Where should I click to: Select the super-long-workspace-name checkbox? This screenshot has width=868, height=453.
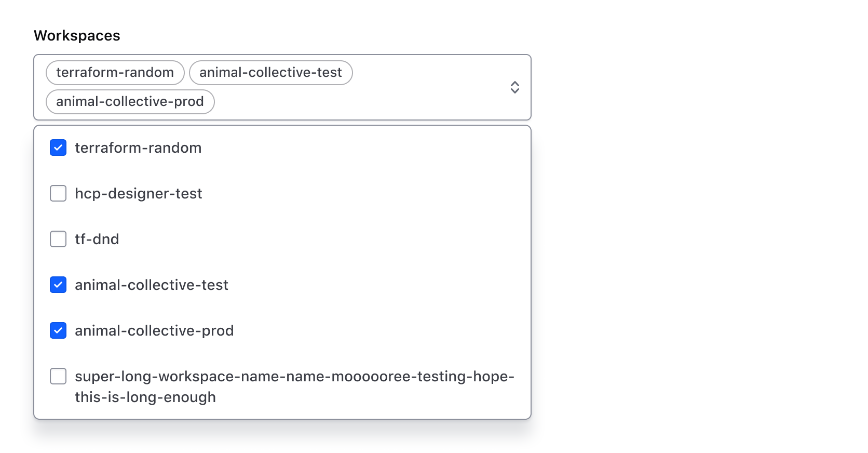[x=58, y=376]
